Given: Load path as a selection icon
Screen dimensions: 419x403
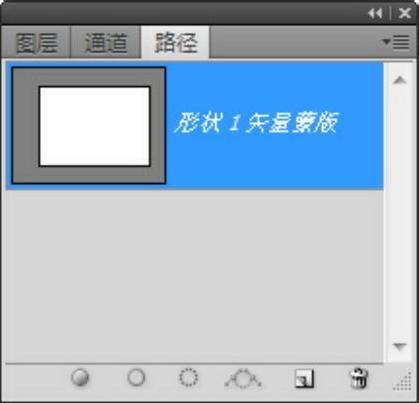Looking at the screenshot, I should (x=188, y=378).
